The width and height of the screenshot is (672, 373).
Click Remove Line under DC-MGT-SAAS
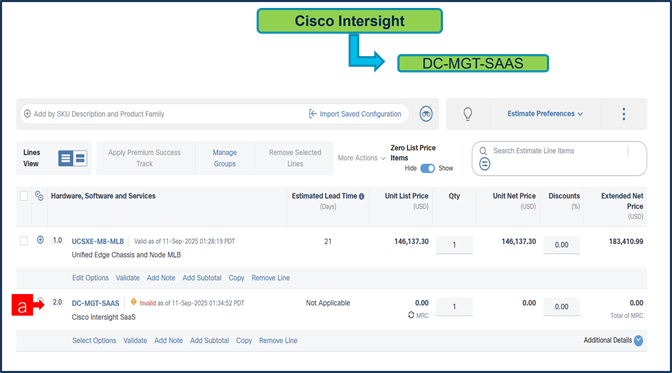pyautogui.click(x=278, y=340)
